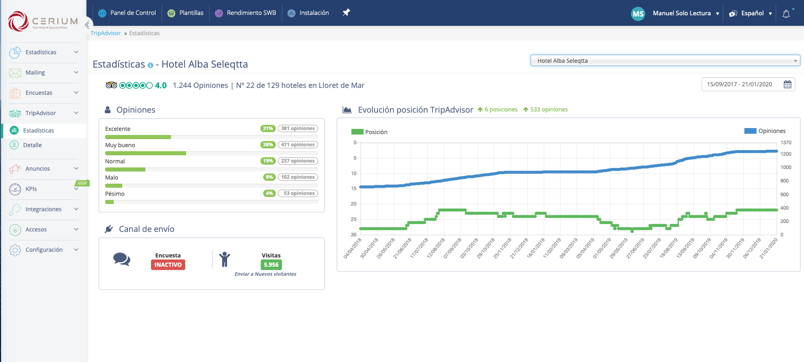The width and height of the screenshot is (804, 362).
Task: Open the Panel de Control tab
Action: [x=124, y=13]
